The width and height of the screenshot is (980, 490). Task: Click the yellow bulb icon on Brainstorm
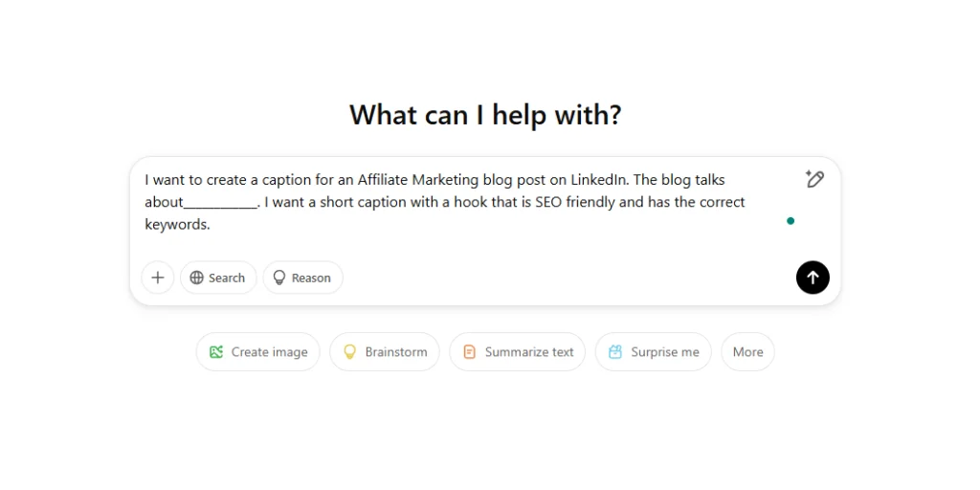(x=350, y=352)
